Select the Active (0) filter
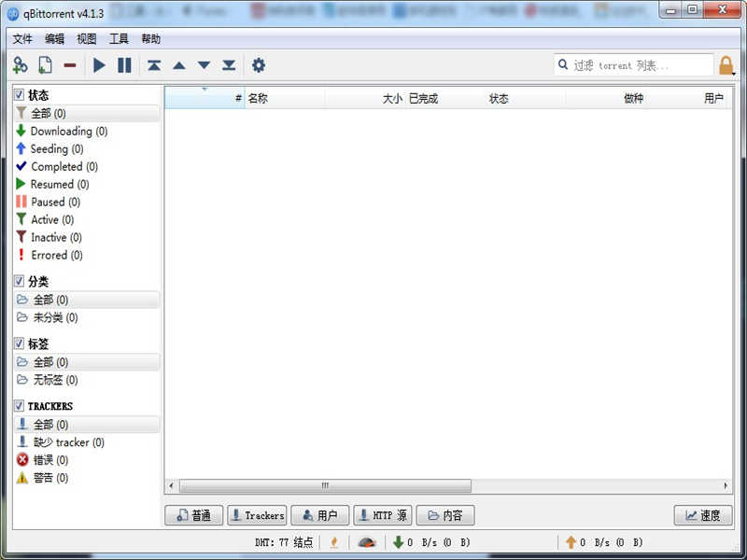Screen dimensions: 747x560 point(87,219)
